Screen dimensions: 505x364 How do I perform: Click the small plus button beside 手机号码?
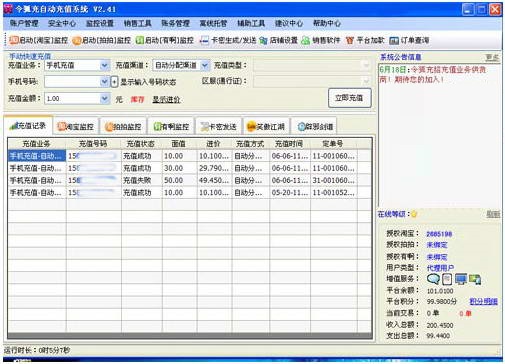[x=114, y=82]
